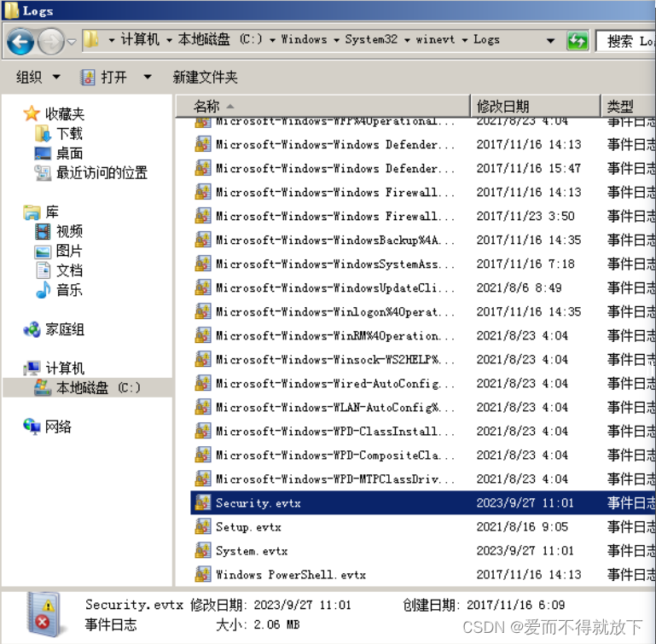
Task: Click 新建文件夹 button
Action: click(205, 77)
